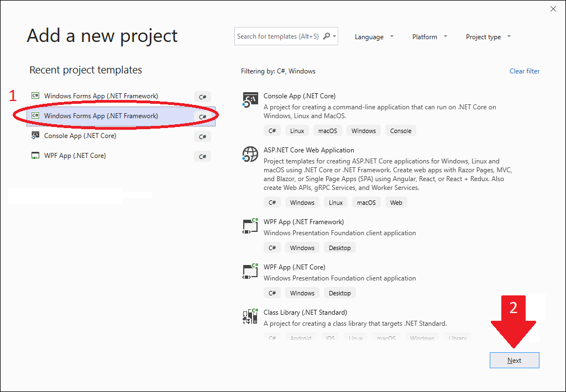566x392 pixels.
Task: Click the Console tag under Console App
Action: (401, 131)
